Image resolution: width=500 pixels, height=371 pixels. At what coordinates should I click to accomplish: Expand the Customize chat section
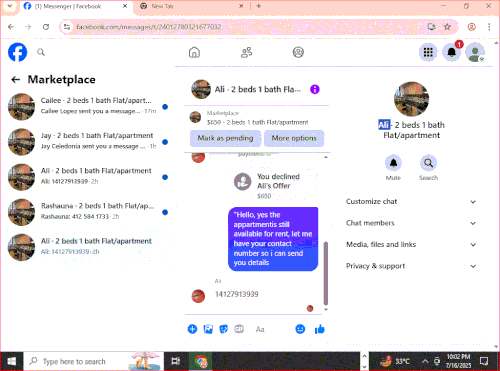click(x=411, y=202)
